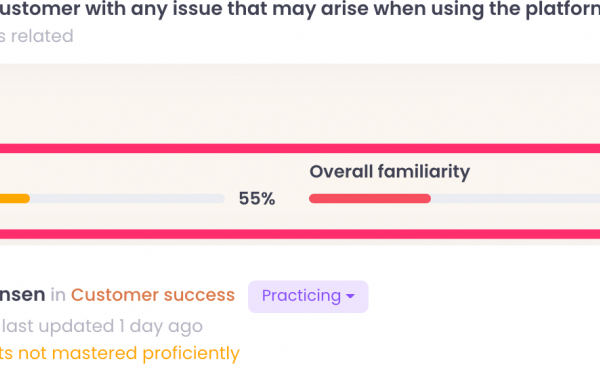
Task: Click the bottom pink highlight border
Action: pos(300,234)
